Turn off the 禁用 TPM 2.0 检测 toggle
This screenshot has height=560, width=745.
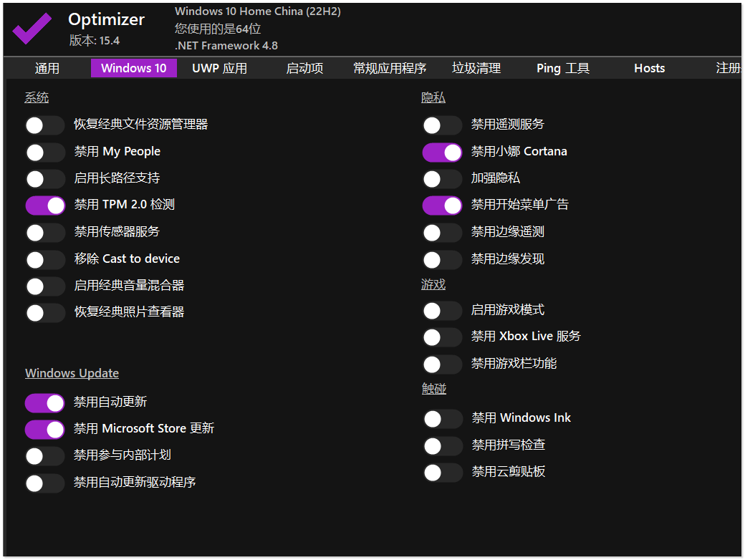point(45,206)
